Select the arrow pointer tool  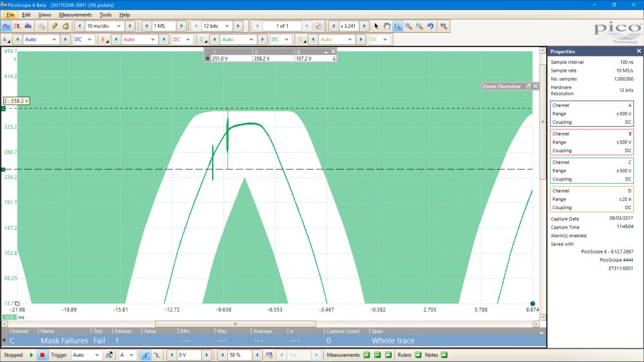click(x=376, y=26)
